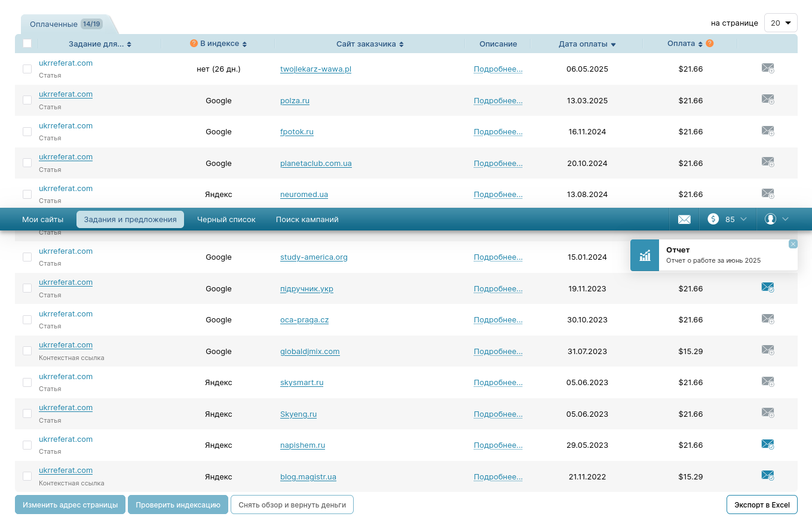Open the planetaclub.com.ua customer site link
Image resolution: width=812 pixels, height=529 pixels.
point(316,164)
